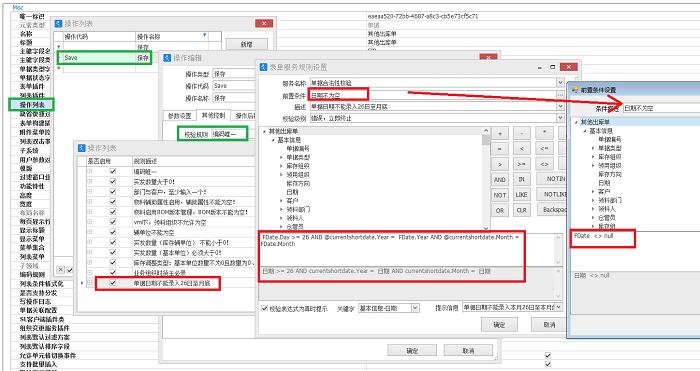Click the AND operator button
This screenshot has width=700, height=371.
(500, 179)
